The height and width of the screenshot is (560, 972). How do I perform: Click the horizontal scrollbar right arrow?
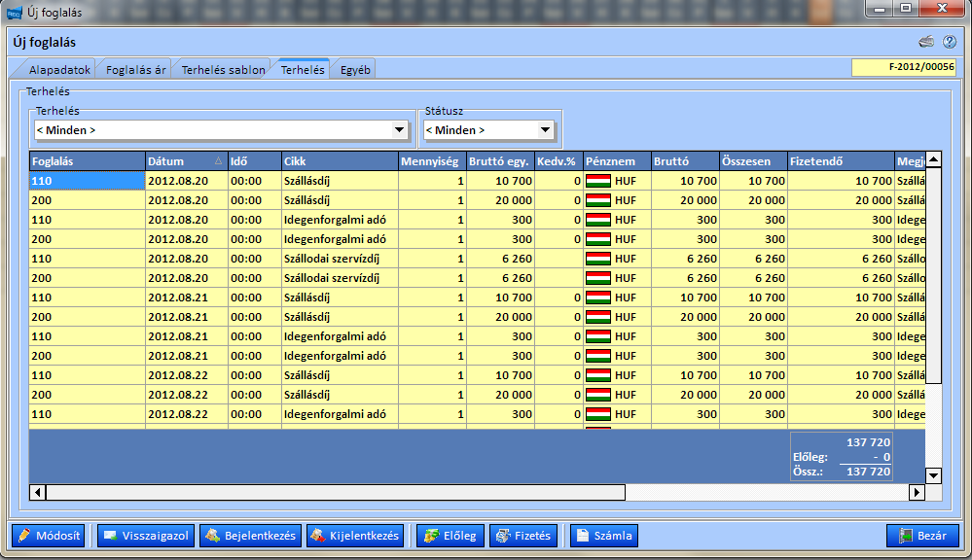(918, 493)
